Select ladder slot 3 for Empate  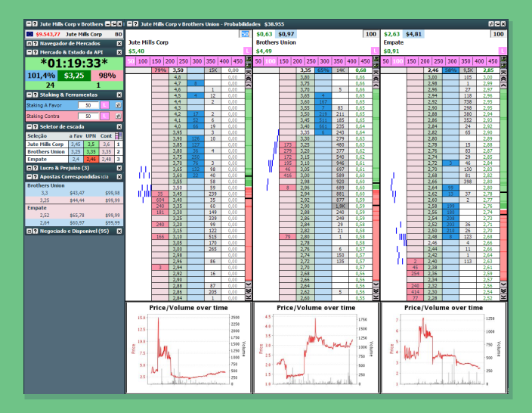119,160
